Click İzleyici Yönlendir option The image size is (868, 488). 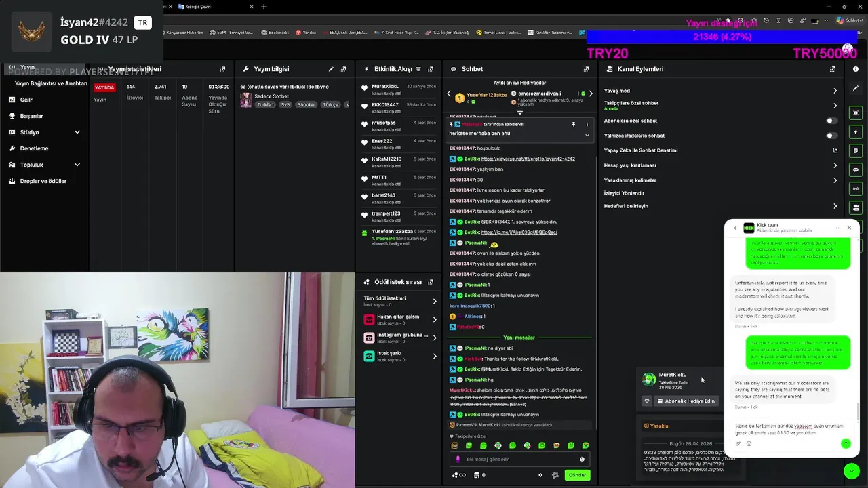624,193
